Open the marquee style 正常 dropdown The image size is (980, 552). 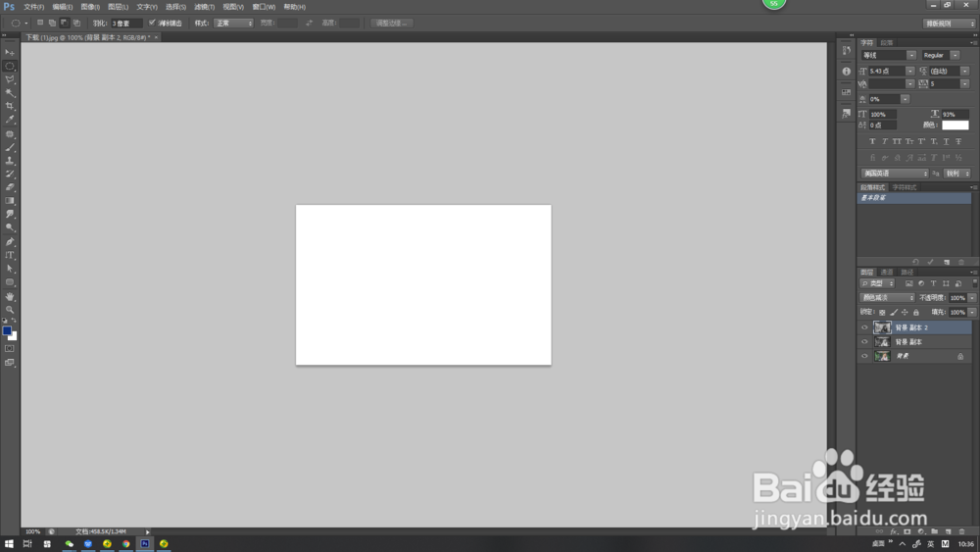coord(233,24)
